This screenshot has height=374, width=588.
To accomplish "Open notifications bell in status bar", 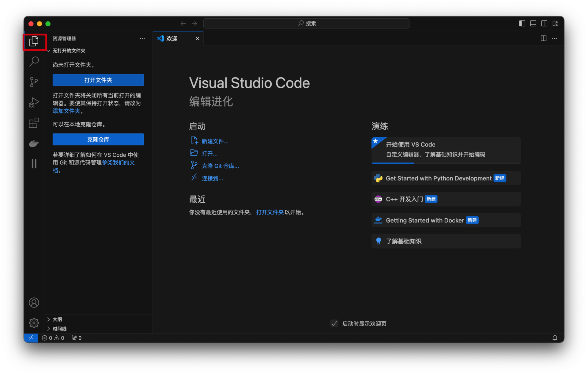I will (555, 338).
